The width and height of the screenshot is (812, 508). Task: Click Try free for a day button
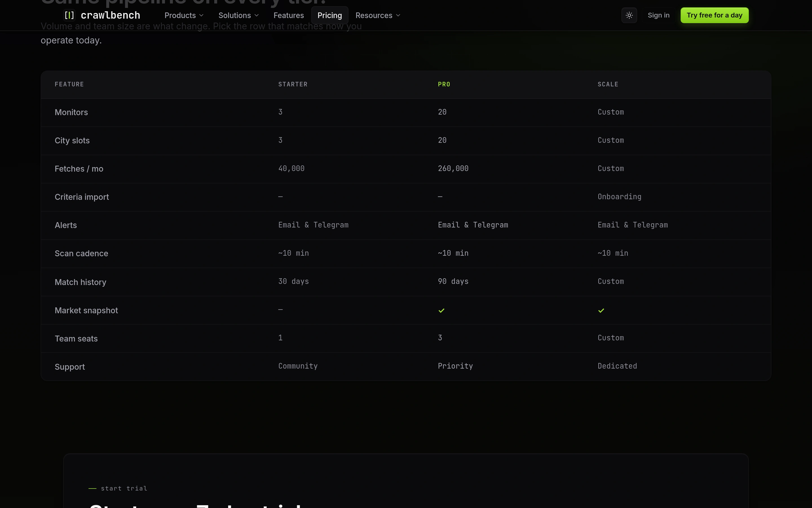(714, 15)
